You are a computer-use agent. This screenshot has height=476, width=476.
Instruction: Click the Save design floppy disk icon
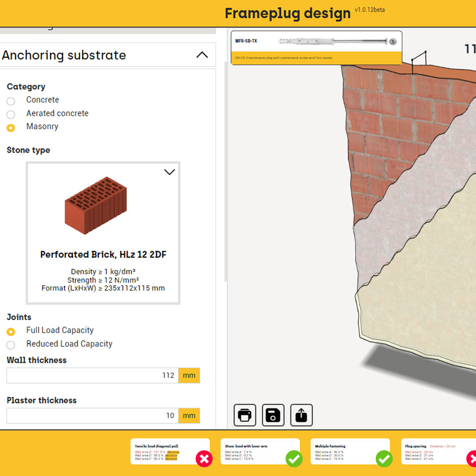pos(273,415)
